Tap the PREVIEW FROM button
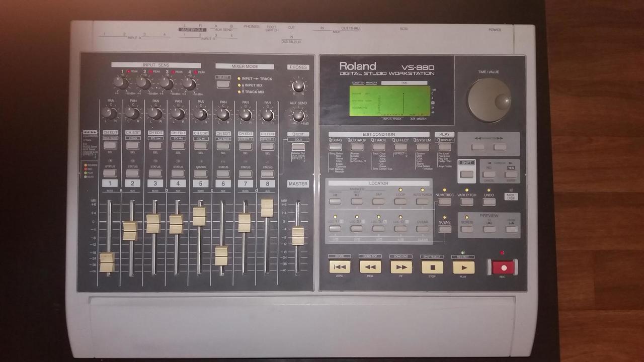Image resolution: width=644 pixels, height=362 pixels. tap(511, 229)
